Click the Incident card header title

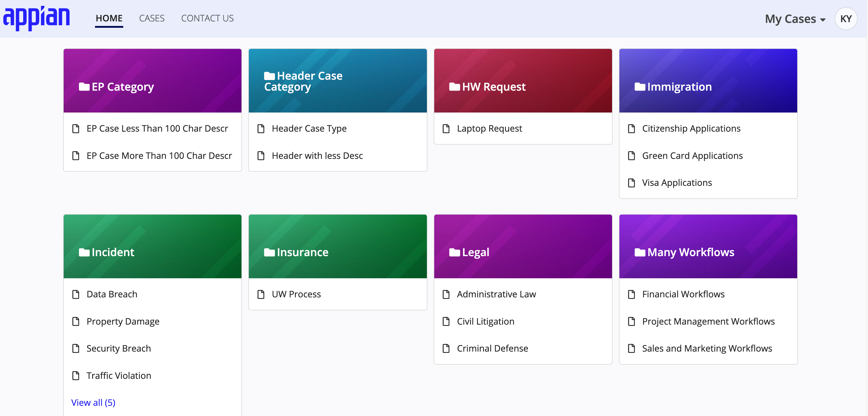[113, 252]
